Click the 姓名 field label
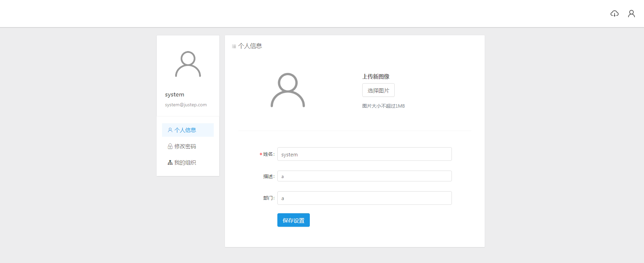This screenshot has width=644, height=263. [x=269, y=154]
